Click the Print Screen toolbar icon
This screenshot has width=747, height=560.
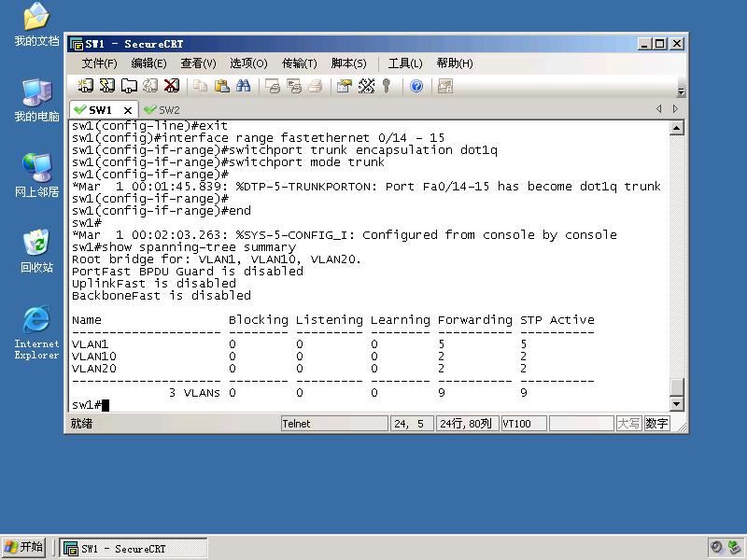tap(273, 86)
